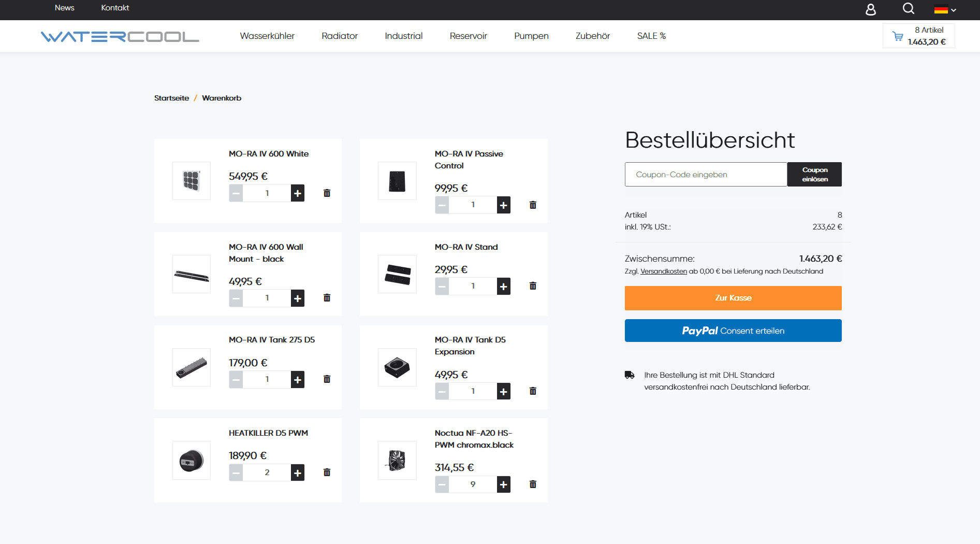980x544 pixels.
Task: Click the Zur Kasse checkout button
Action: click(733, 298)
